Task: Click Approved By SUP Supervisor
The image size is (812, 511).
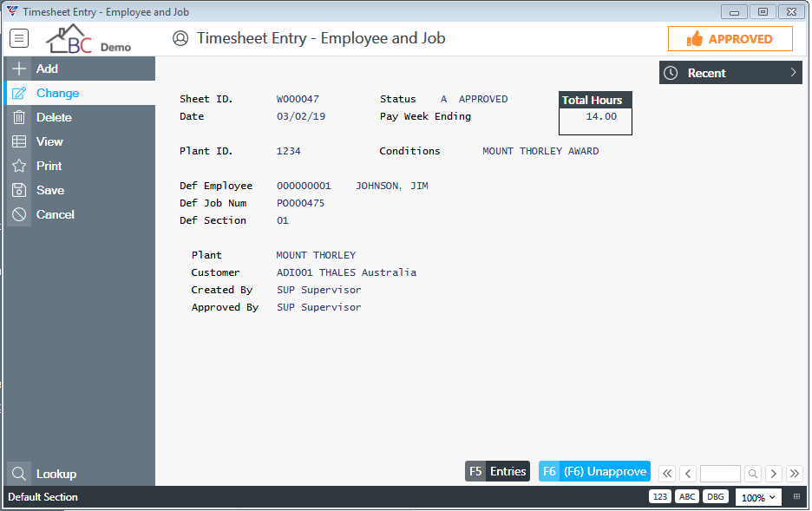Action: click(319, 307)
